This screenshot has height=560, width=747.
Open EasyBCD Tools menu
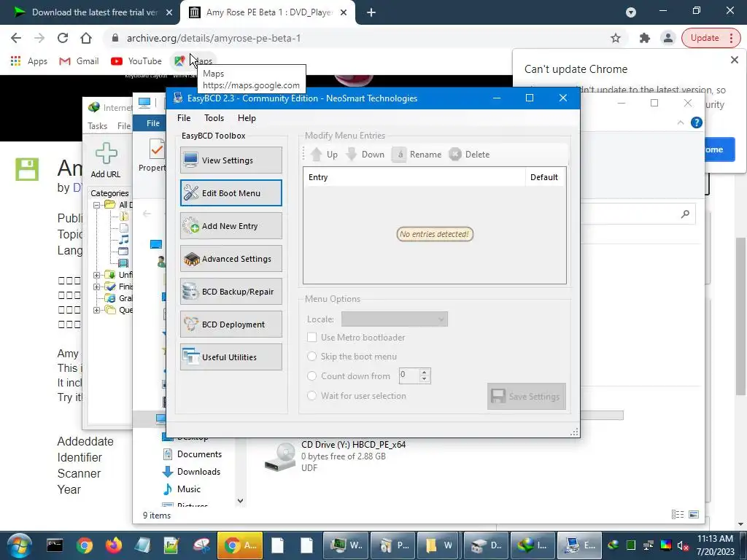point(214,118)
